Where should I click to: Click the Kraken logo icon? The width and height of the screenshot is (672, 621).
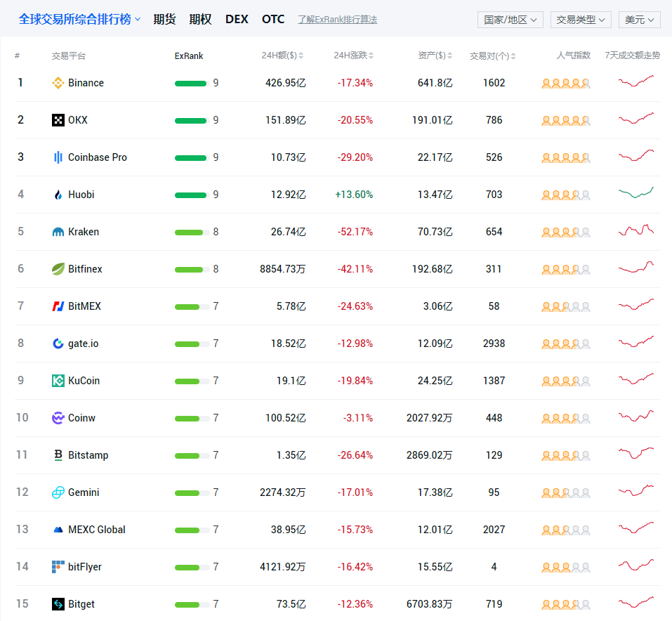point(58,232)
